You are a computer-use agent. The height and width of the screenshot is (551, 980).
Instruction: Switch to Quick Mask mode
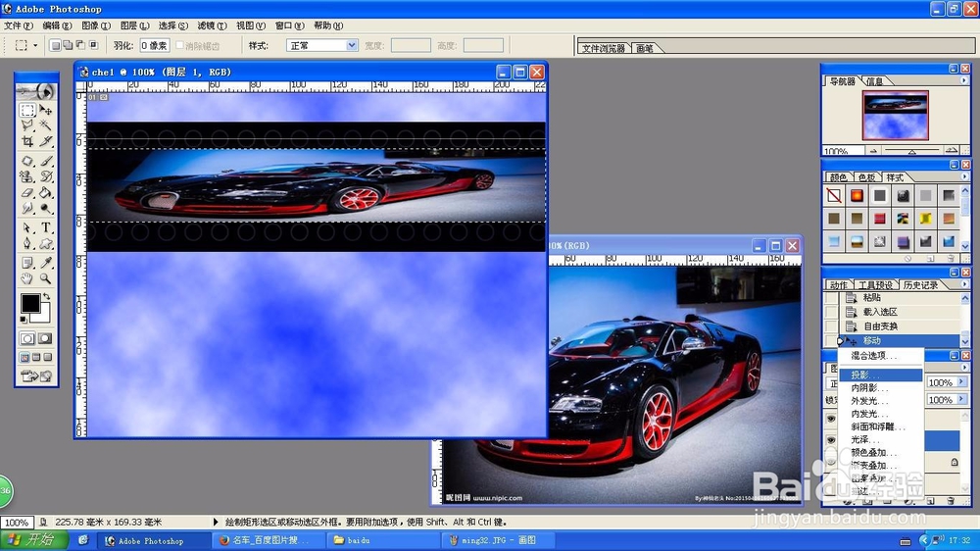tap(46, 338)
